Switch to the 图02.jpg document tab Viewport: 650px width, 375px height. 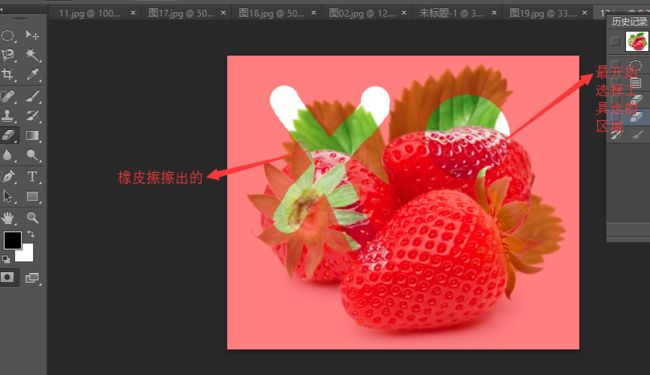[x=362, y=13]
